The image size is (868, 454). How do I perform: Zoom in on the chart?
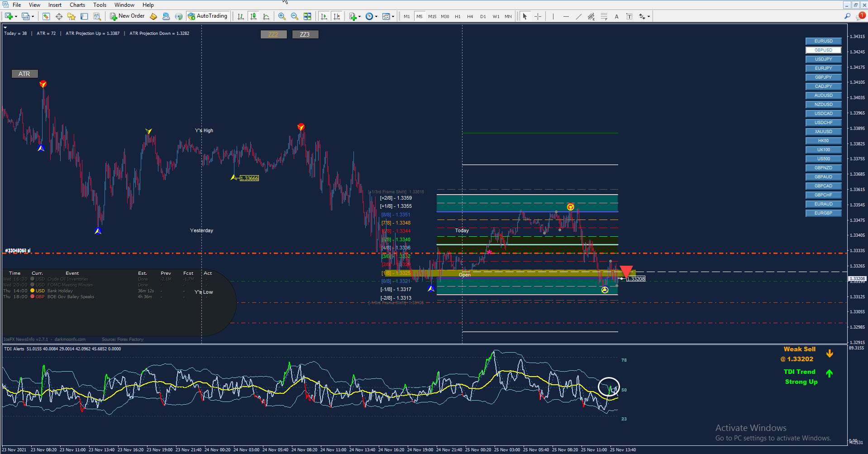click(x=282, y=16)
